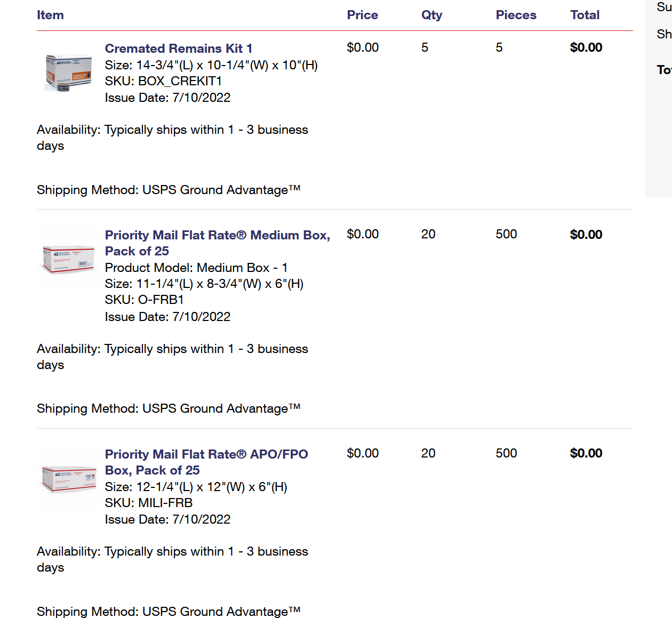Open the Cremated Remains Kit 1 link
The width and height of the screenshot is (672, 618).
178,49
